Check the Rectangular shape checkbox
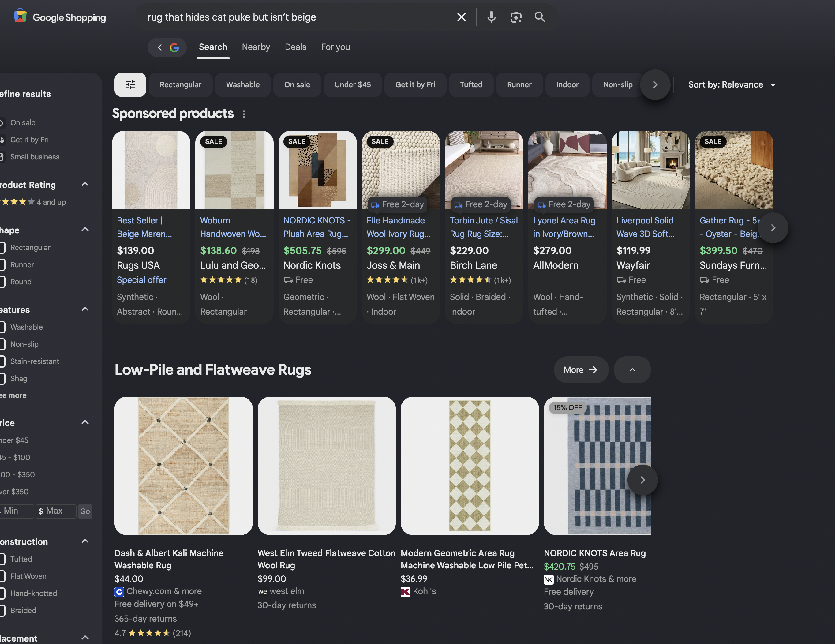Viewport: 835px width, 644px height. 2,248
